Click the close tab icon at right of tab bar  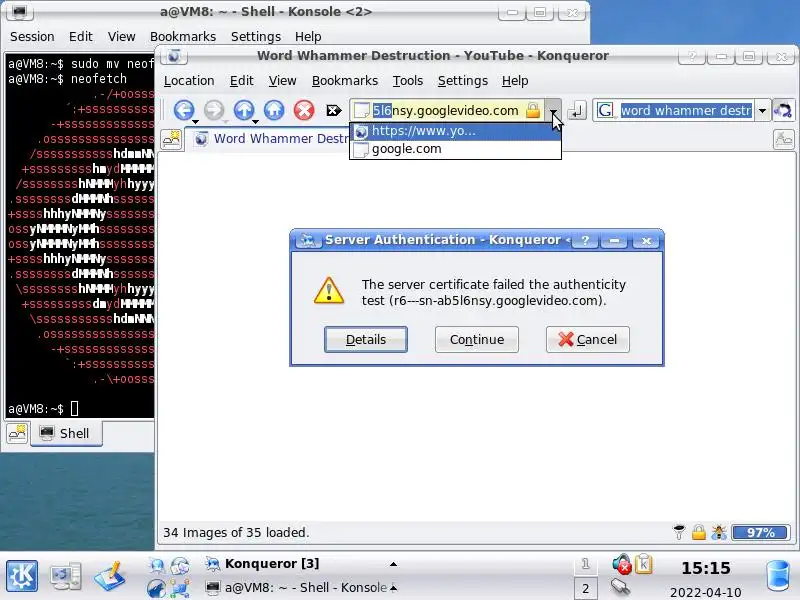tap(783, 139)
